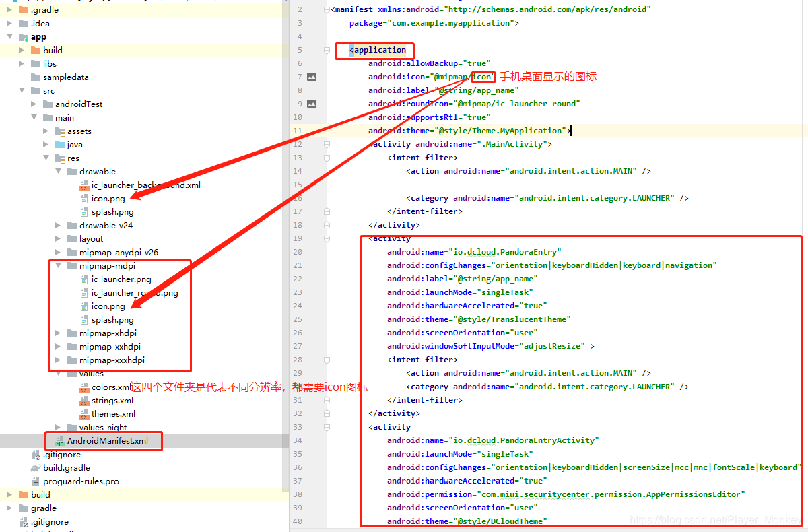Toggle the MainActivity fold marker on line 12
The image size is (808, 532).
coord(327,144)
